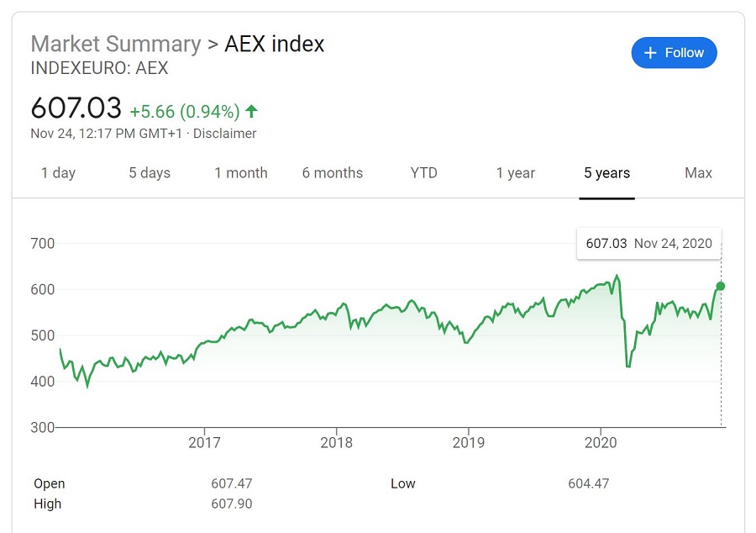Image resolution: width=756 pixels, height=533 pixels.
Task: Click the 2017 marker on the axis
Action: (204, 442)
